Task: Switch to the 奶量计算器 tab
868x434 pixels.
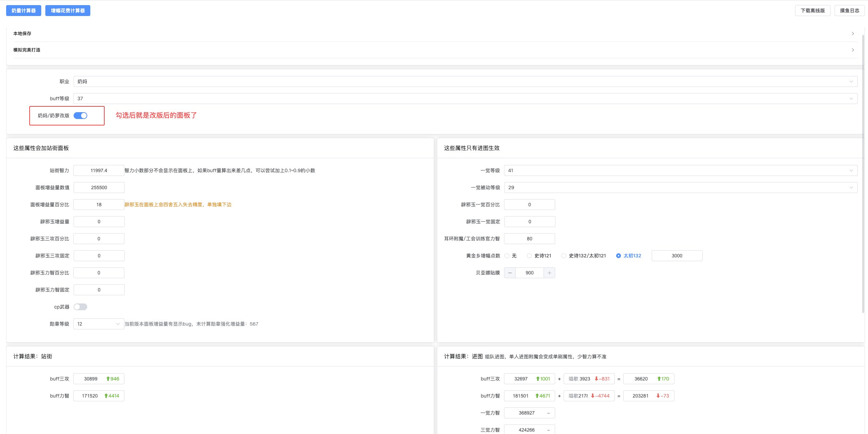Action: click(x=24, y=10)
